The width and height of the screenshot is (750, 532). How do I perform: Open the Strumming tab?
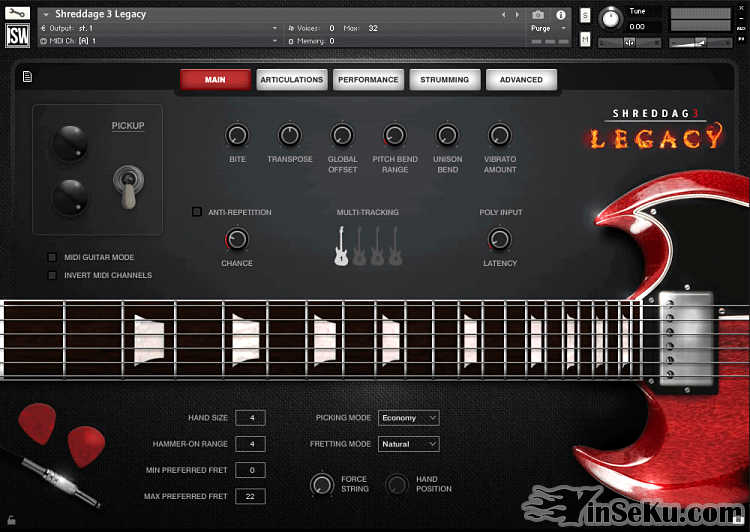(444, 80)
